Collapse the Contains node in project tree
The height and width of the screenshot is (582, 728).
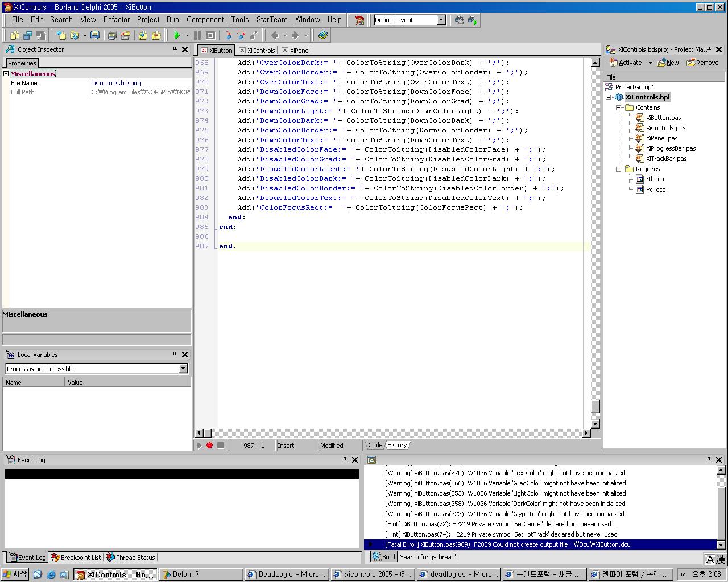coord(619,107)
